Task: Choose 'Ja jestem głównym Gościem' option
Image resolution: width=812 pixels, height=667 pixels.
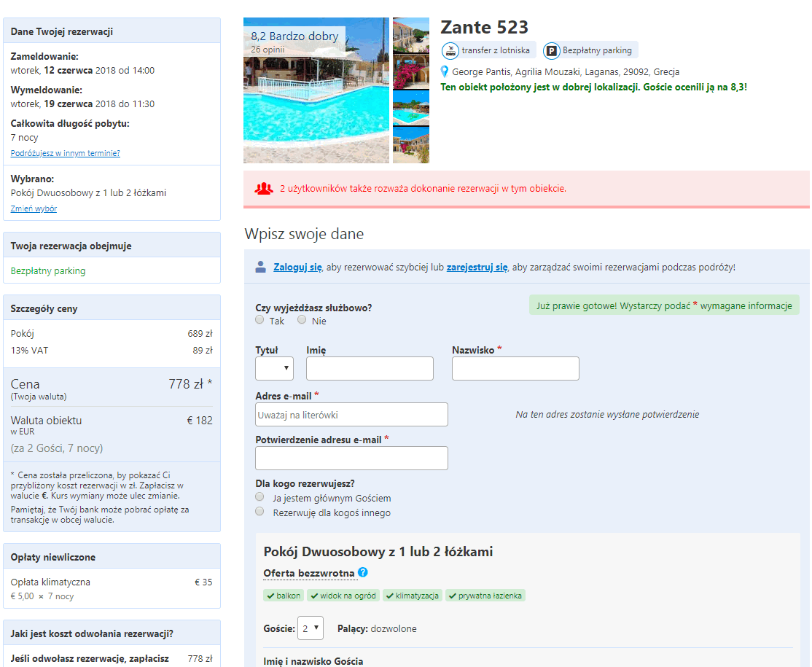Action: (260, 497)
